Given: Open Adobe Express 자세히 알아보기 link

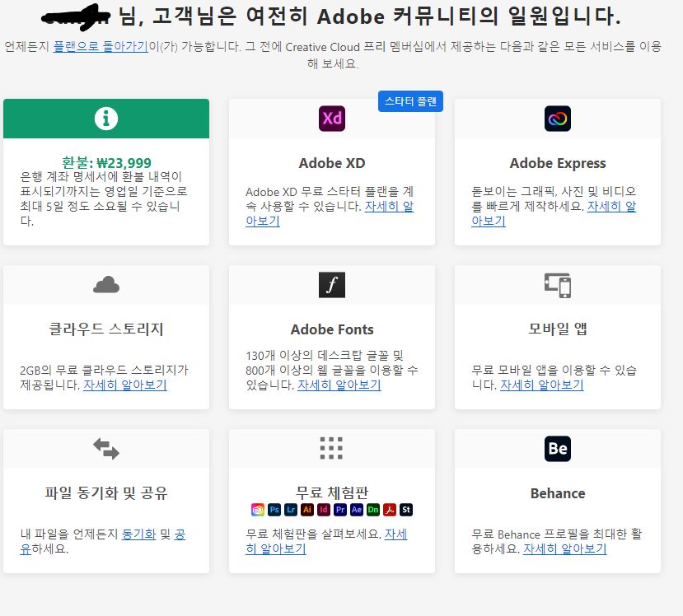Looking at the screenshot, I should (x=611, y=207).
